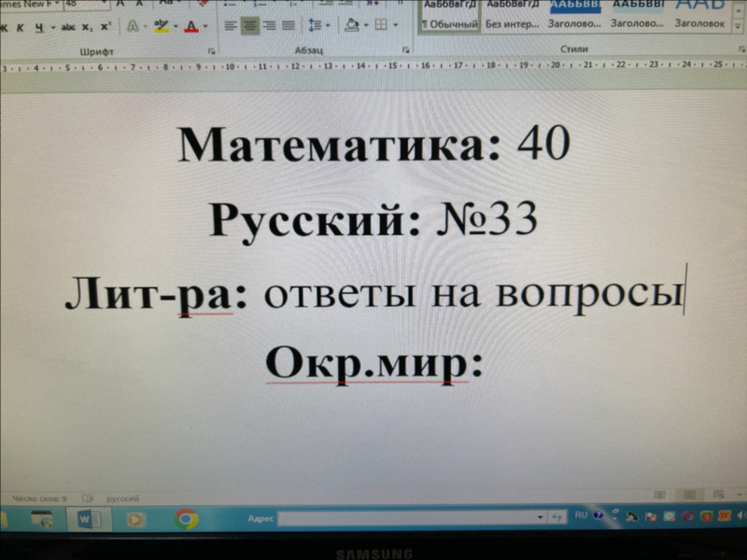The width and height of the screenshot is (747, 560).
Task: Toggle italic formatting button
Action: (x=20, y=28)
